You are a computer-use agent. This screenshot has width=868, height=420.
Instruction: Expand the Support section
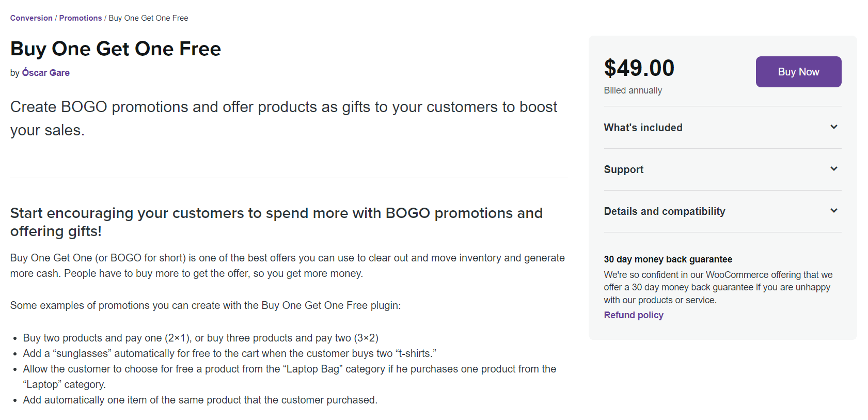pos(623,169)
